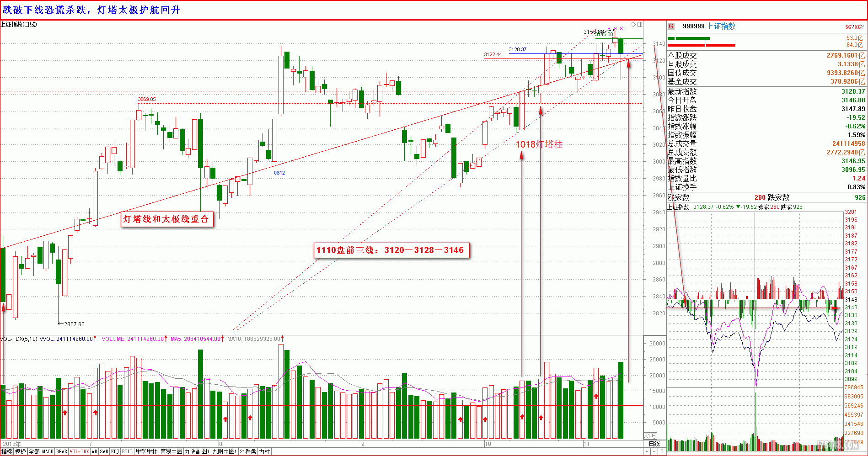
Task: Click the 涨家数 label
Action: tap(678, 197)
